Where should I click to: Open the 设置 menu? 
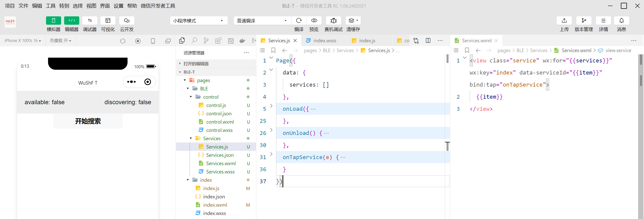coord(118,6)
